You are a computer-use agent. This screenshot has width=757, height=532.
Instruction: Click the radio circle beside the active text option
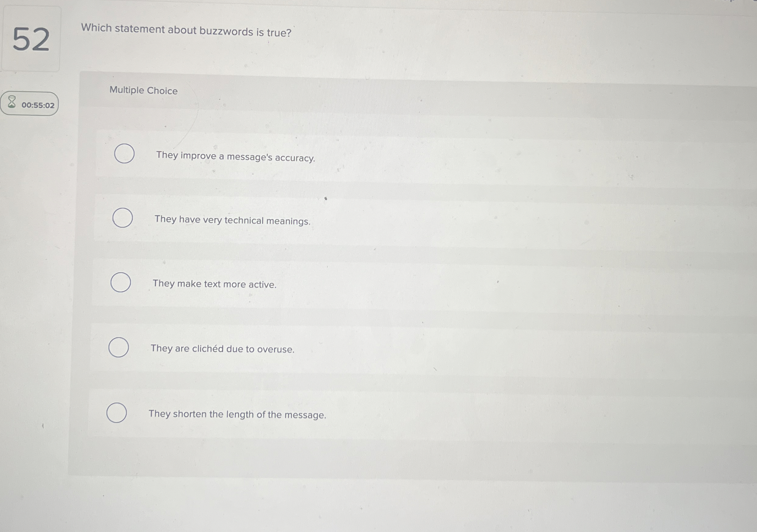click(x=120, y=282)
